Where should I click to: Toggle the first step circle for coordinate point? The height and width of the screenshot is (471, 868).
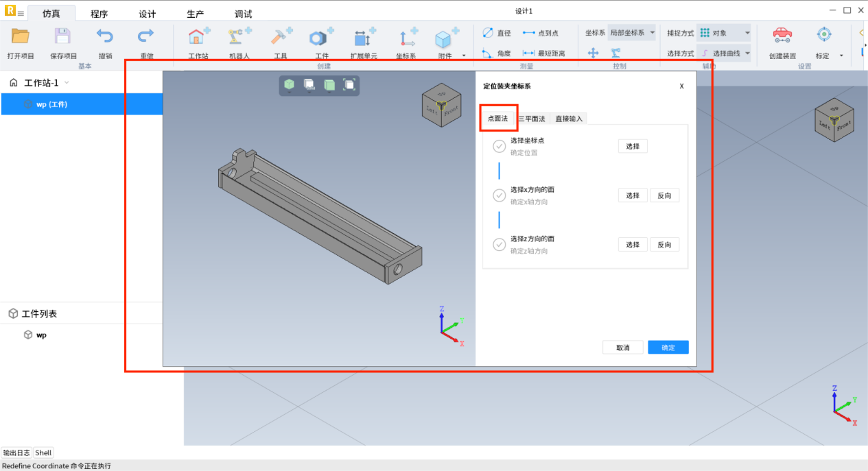click(x=500, y=146)
